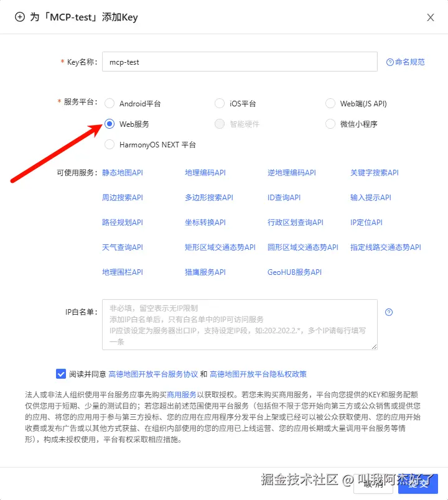Click the Key名称 input field

[240, 62]
